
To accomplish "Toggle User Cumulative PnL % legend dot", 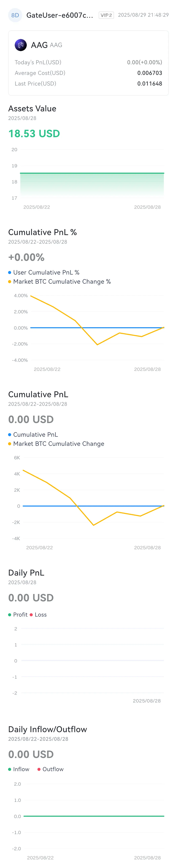I will click(x=10, y=272).
